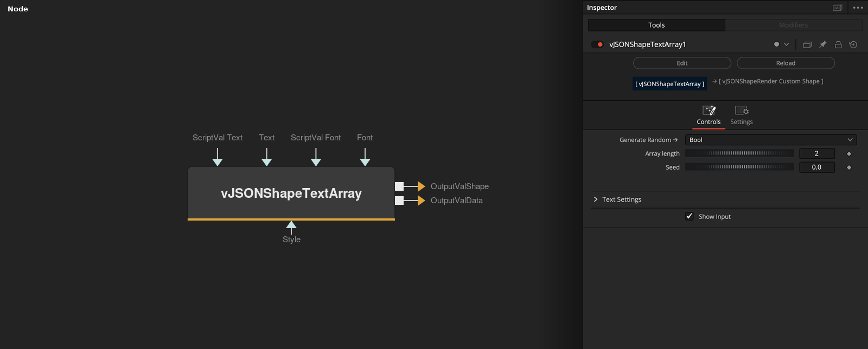Switch to the Modifiers tab
Image resolution: width=868 pixels, height=349 pixels.
pyautogui.click(x=794, y=25)
